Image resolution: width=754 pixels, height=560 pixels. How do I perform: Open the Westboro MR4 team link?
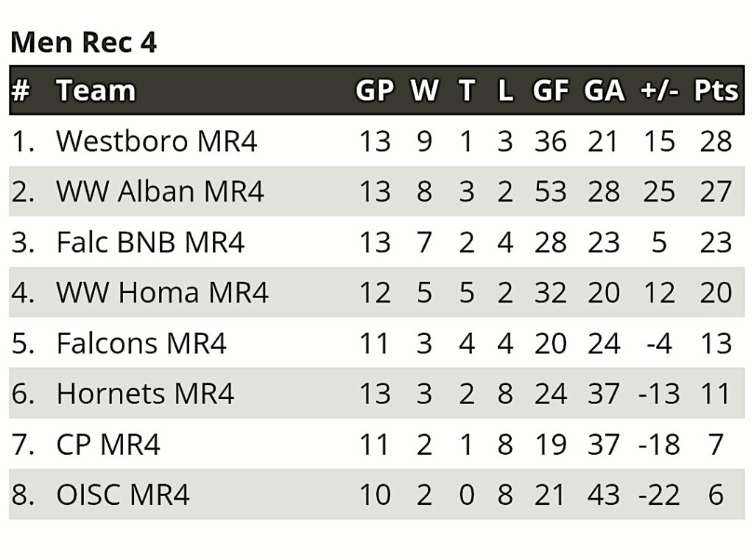tap(157, 141)
